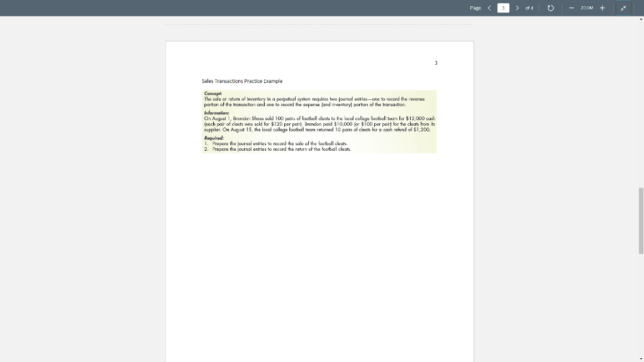Click requirement 1 about the sale entries
The width and height of the screenshot is (644, 362).
coord(276,144)
